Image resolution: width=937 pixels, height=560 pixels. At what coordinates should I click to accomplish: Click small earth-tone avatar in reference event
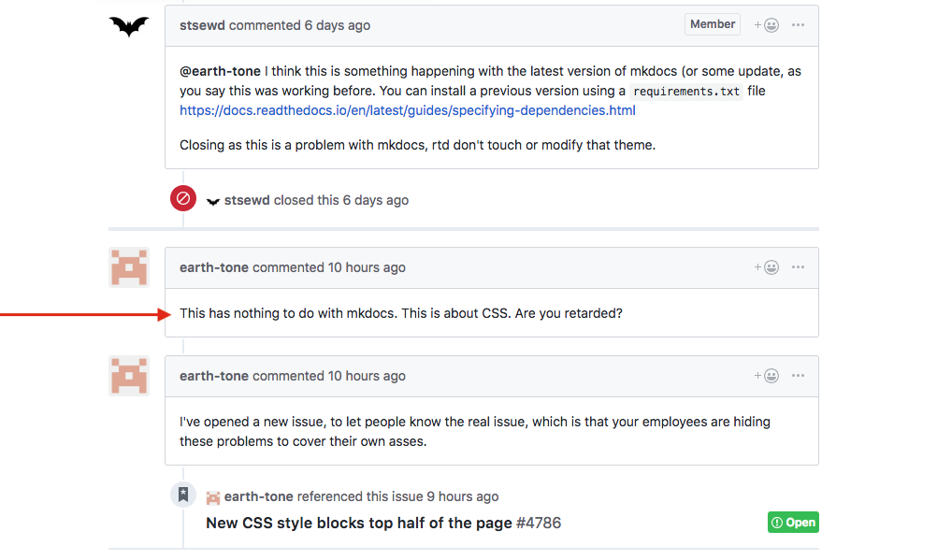213,497
